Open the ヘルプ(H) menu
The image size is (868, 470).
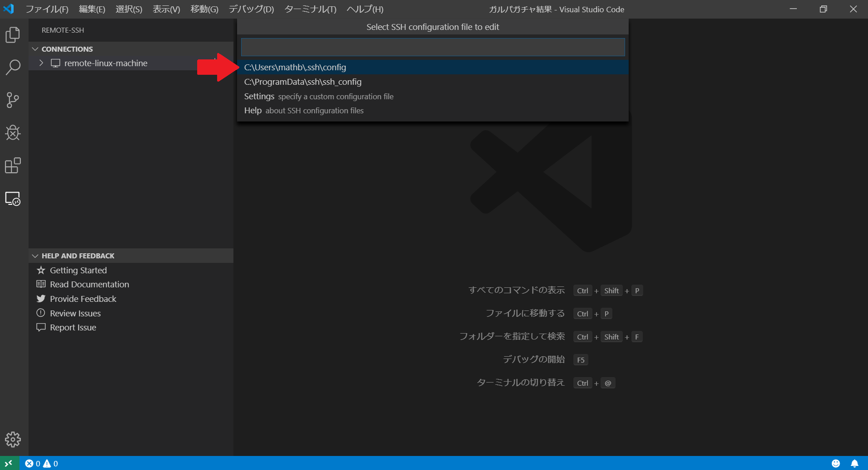[365, 9]
